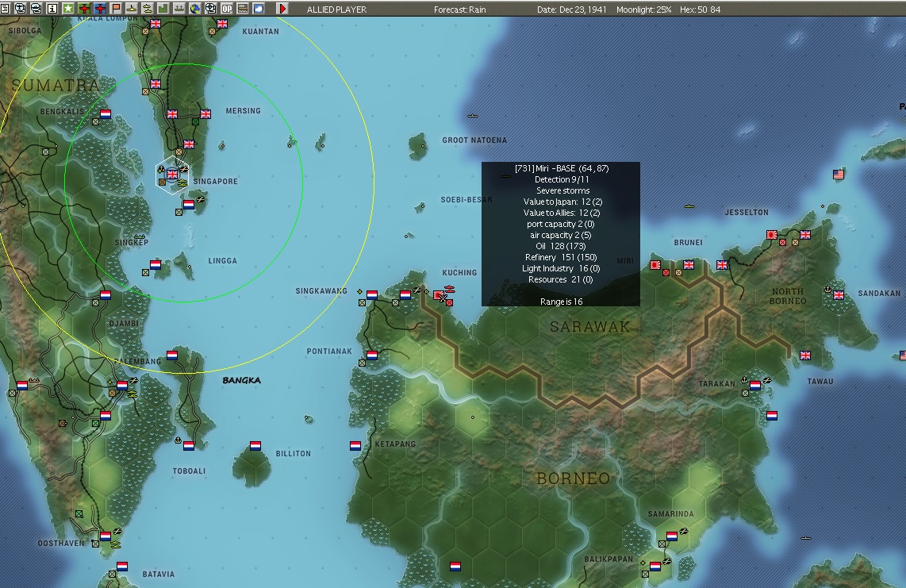Click the Forecast: Rain text
This screenshot has width=906, height=588.
(x=460, y=10)
